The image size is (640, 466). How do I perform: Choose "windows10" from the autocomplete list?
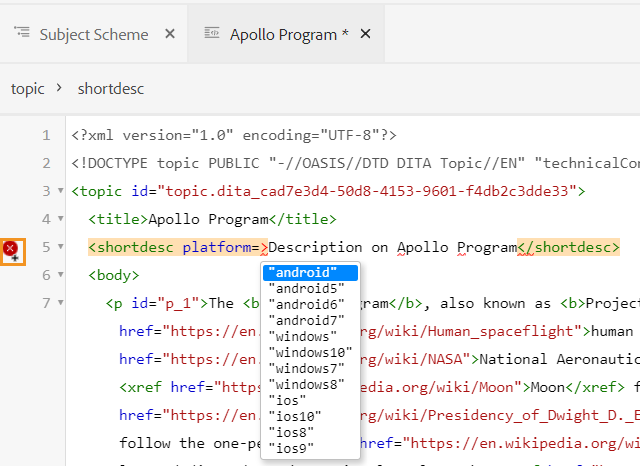click(x=310, y=353)
